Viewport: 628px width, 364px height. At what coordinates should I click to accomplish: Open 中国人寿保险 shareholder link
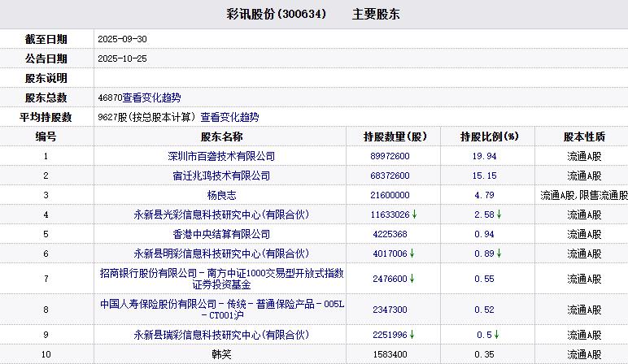[221, 310]
